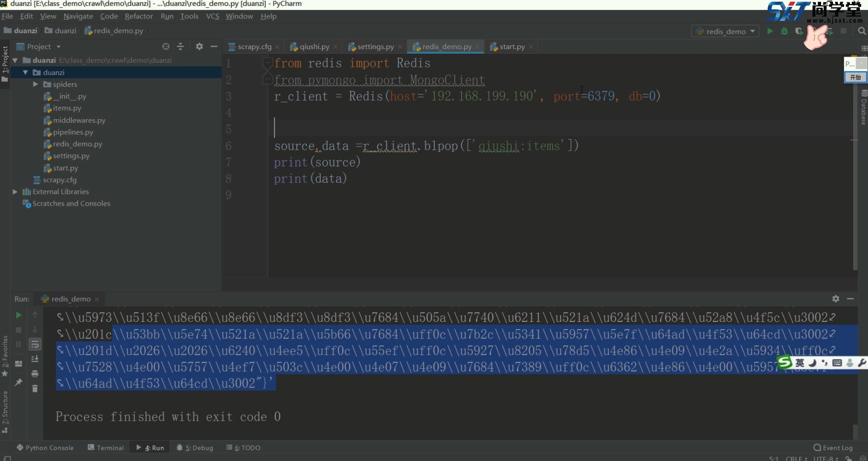Image resolution: width=868 pixels, height=461 pixels.
Task: Open the 5: Debug tool window
Action: click(195, 448)
